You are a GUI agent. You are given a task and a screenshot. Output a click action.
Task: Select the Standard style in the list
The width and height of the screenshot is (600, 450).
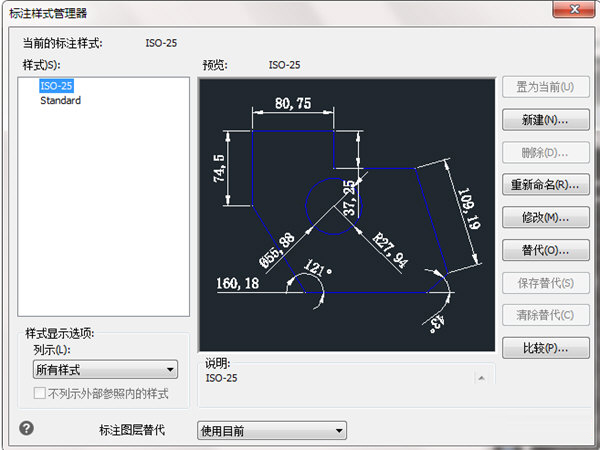(x=60, y=101)
